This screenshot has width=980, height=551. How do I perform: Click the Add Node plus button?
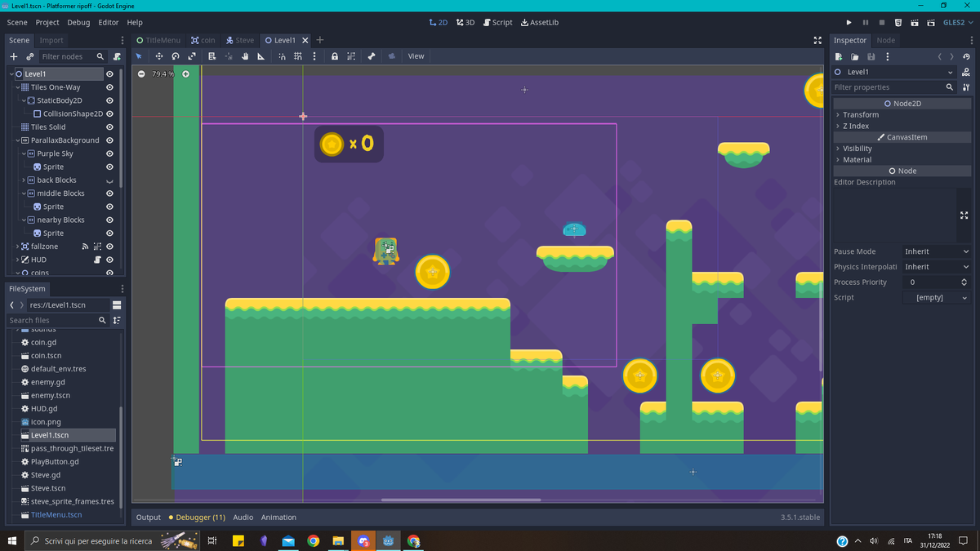coord(14,56)
